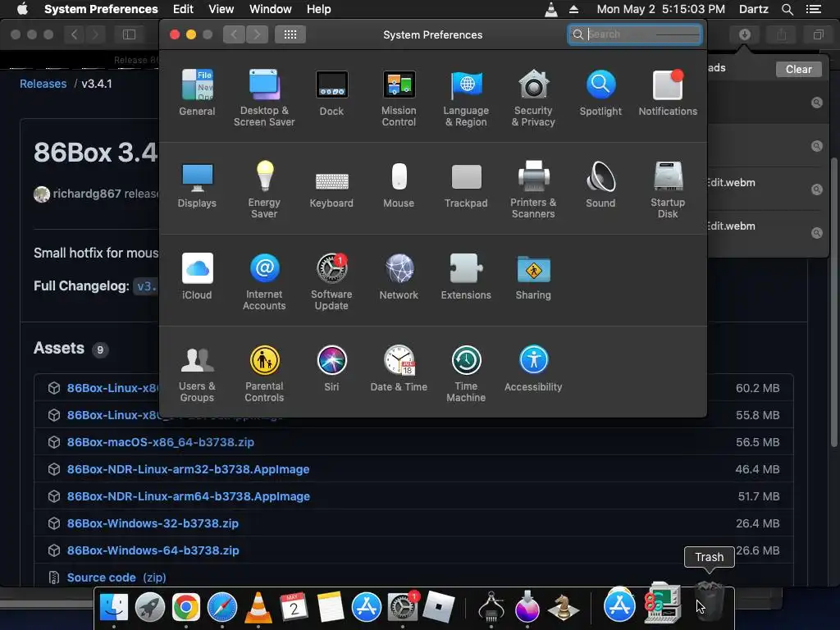This screenshot has height=630, width=840.
Task: Open Notification Center in menu bar
Action: pyautogui.click(x=814, y=9)
